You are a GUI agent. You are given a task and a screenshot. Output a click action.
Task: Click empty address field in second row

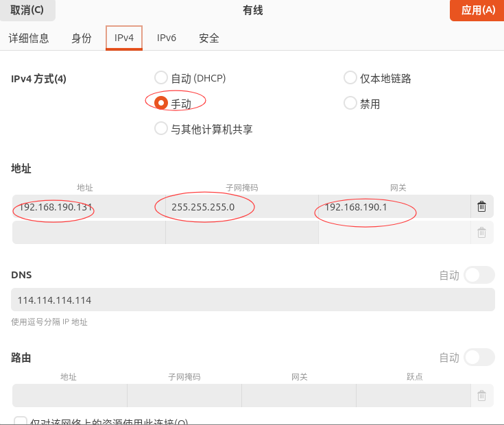pyautogui.click(x=89, y=232)
